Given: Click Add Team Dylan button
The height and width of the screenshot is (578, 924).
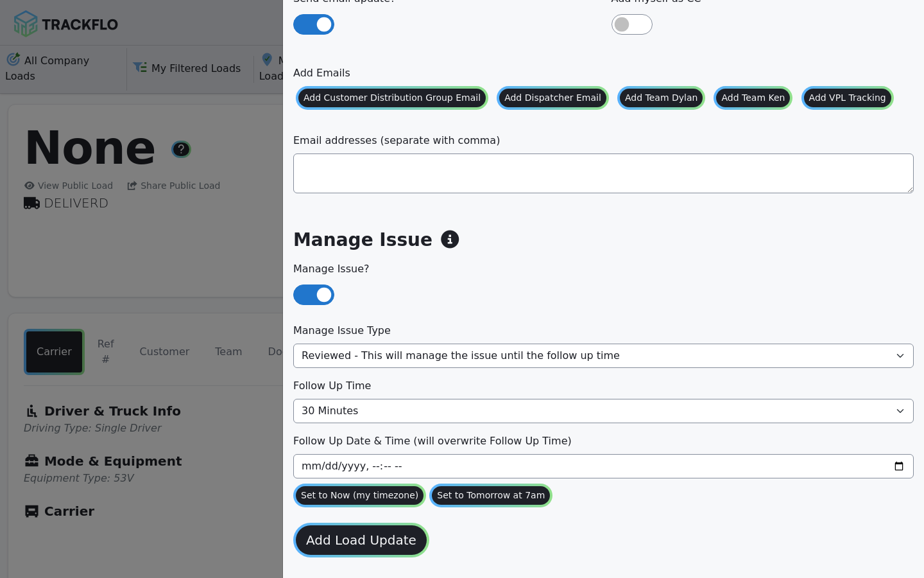Looking at the screenshot, I should pyautogui.click(x=661, y=98).
